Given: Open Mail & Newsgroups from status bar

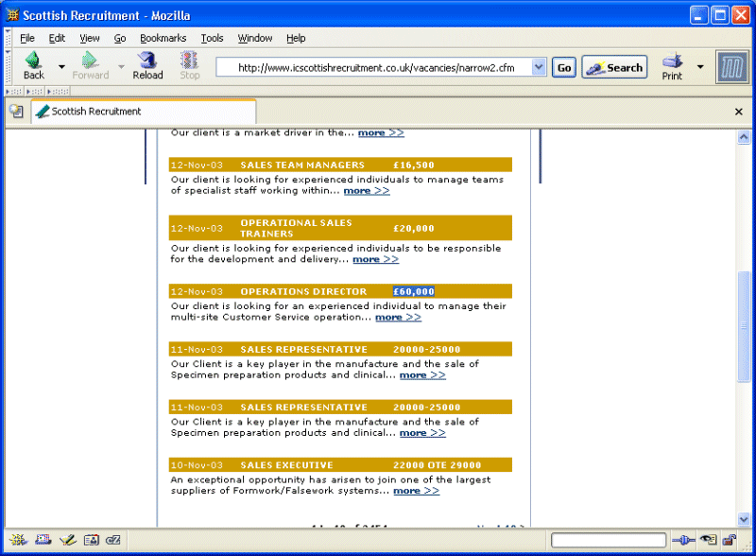Looking at the screenshot, I should pos(43,540).
